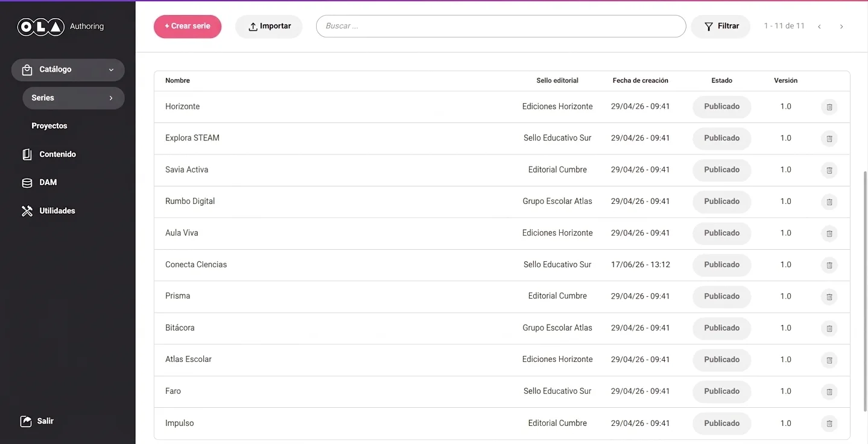Click trash icon for Faro series
The width and height of the screenshot is (868, 444).
[x=829, y=392]
